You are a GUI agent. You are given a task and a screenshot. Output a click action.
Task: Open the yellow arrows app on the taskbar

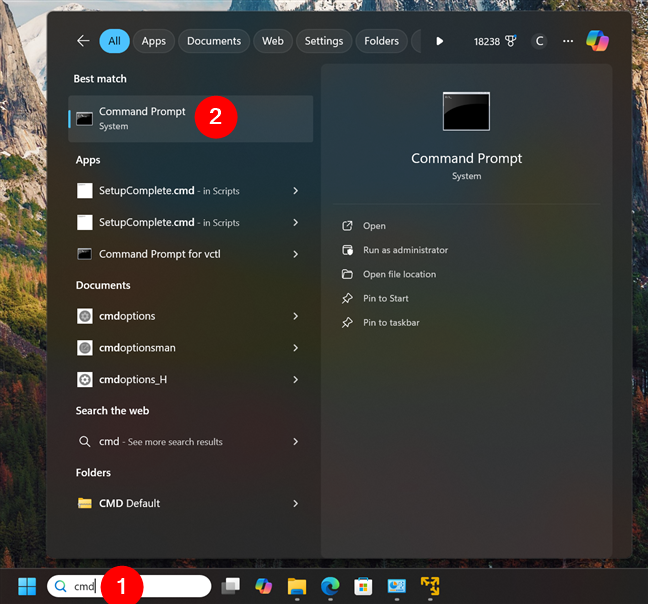point(430,586)
